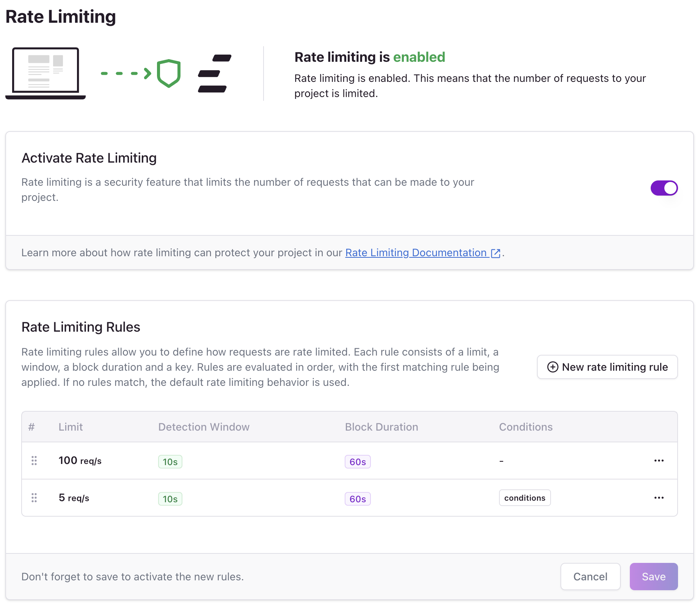Select the Conditions column header
700x608 pixels.
click(526, 427)
